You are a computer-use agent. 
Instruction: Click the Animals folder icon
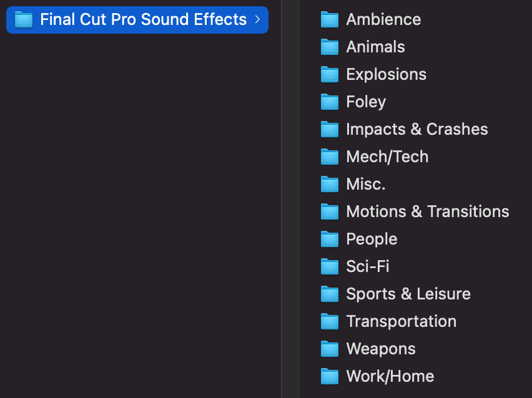[x=329, y=47]
